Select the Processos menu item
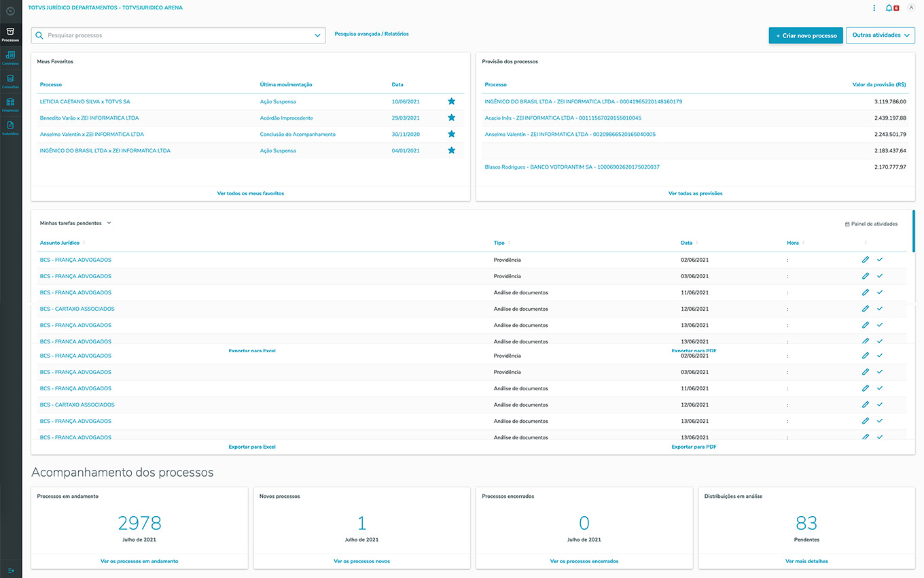Viewport: 924px width, 578px height. pos(10,34)
